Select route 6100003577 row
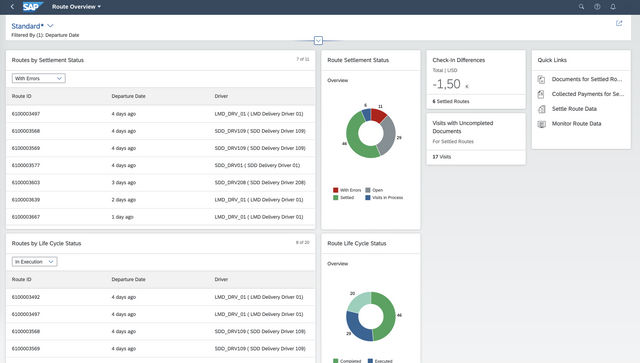The image size is (640, 363). pos(160,165)
